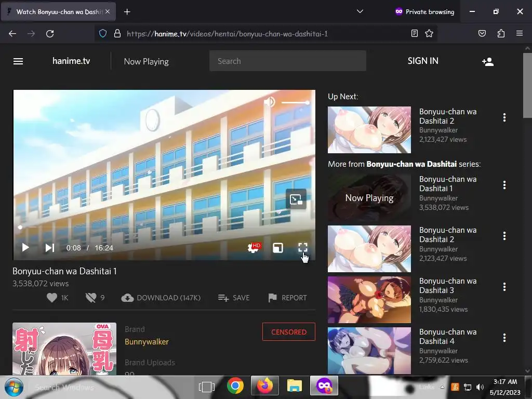Close the current browser tab
532x399 pixels.
click(108, 11)
